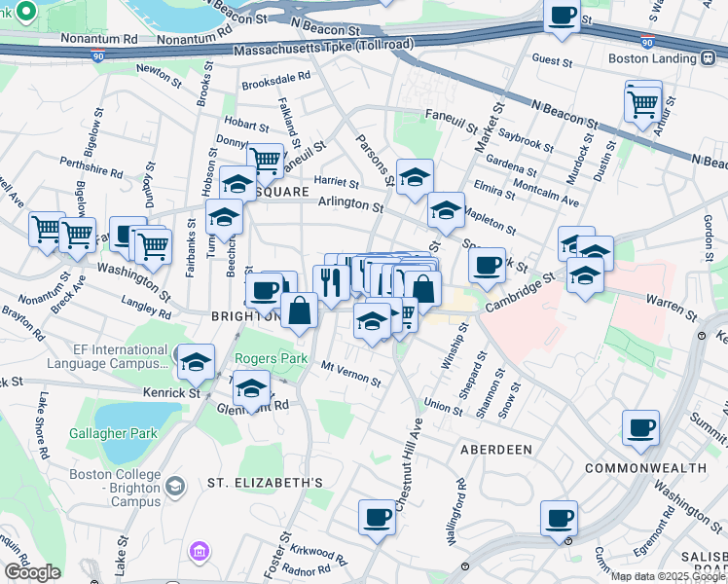Click the Warren St label
This screenshot has height=584, width=728.
[x=672, y=308]
